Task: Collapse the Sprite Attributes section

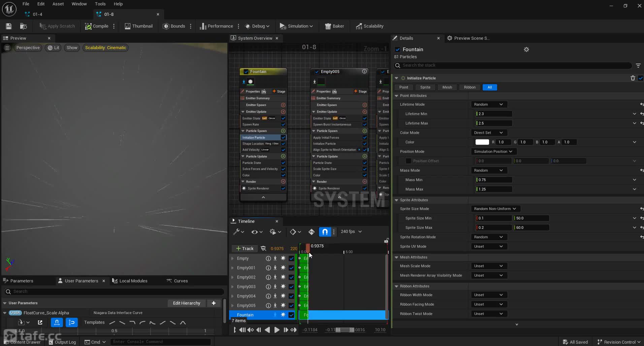Action: pyautogui.click(x=396, y=200)
